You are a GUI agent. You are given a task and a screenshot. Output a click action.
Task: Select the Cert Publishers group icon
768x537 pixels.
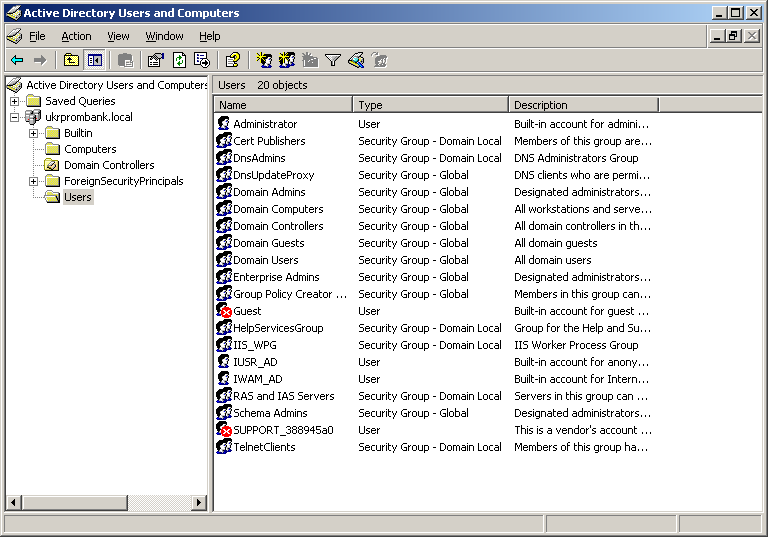click(224, 141)
